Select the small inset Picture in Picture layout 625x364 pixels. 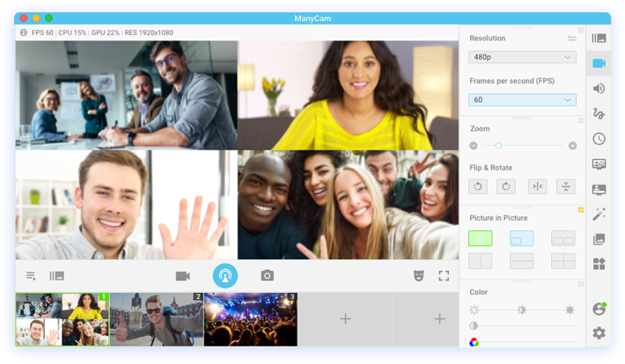(521, 238)
